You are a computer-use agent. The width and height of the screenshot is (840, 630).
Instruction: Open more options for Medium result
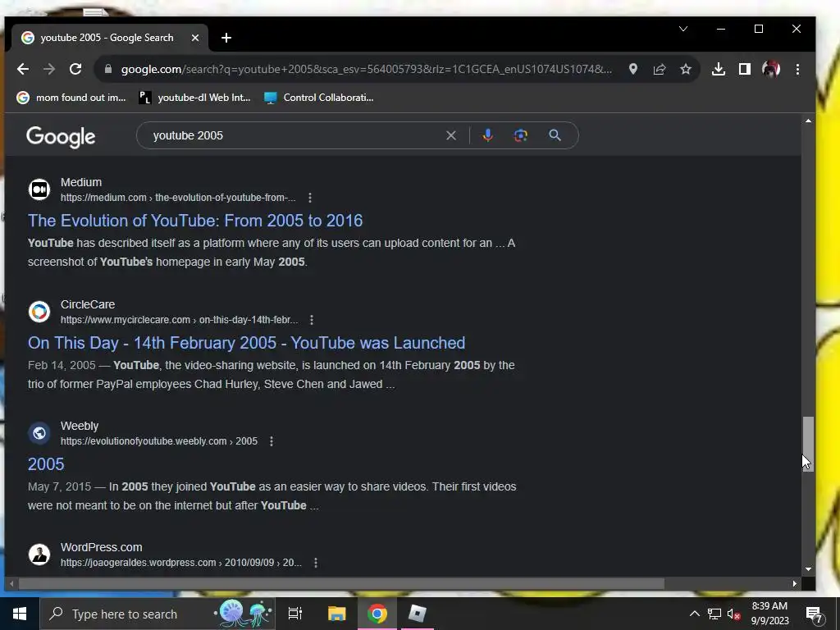[x=309, y=198]
